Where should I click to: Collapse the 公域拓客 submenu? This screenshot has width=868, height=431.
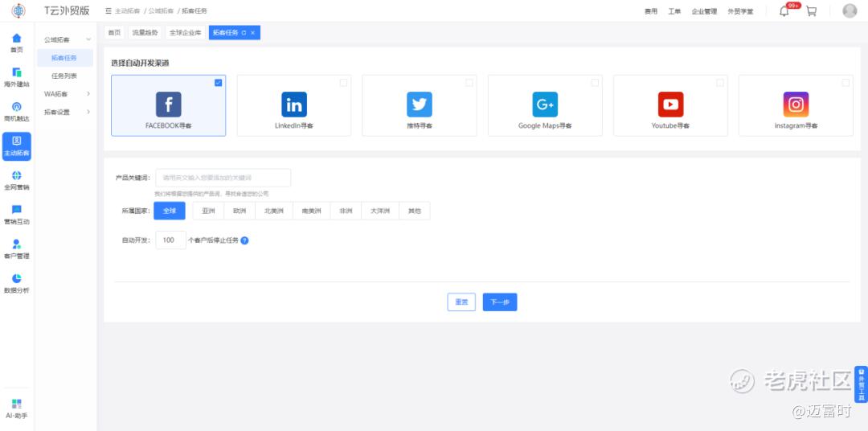coord(88,40)
